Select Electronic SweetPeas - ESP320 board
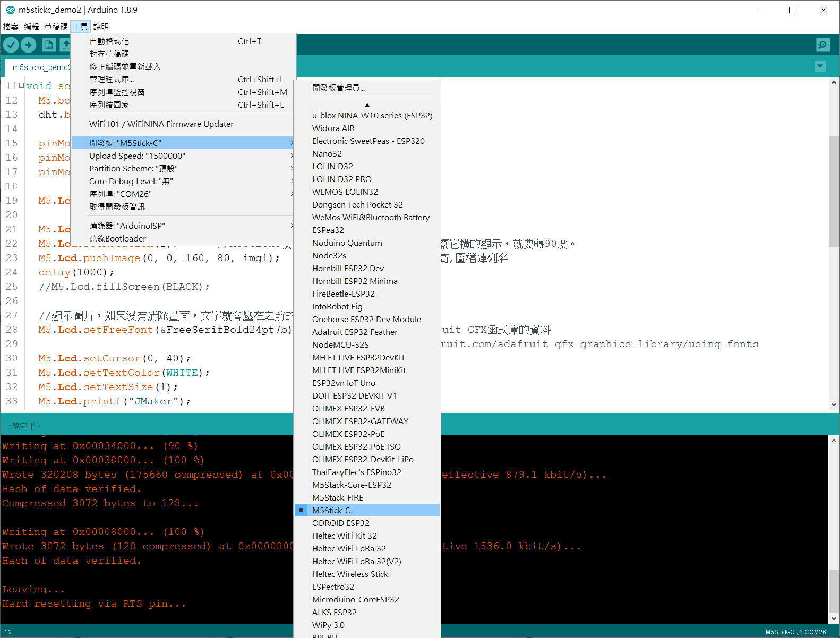The width and height of the screenshot is (840, 638). pos(367,141)
